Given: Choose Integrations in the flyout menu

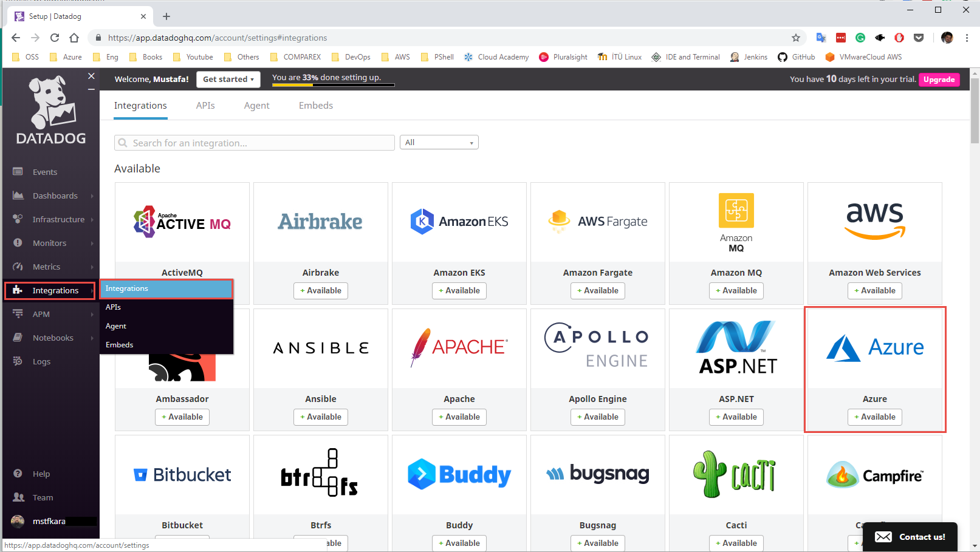Looking at the screenshot, I should (166, 288).
